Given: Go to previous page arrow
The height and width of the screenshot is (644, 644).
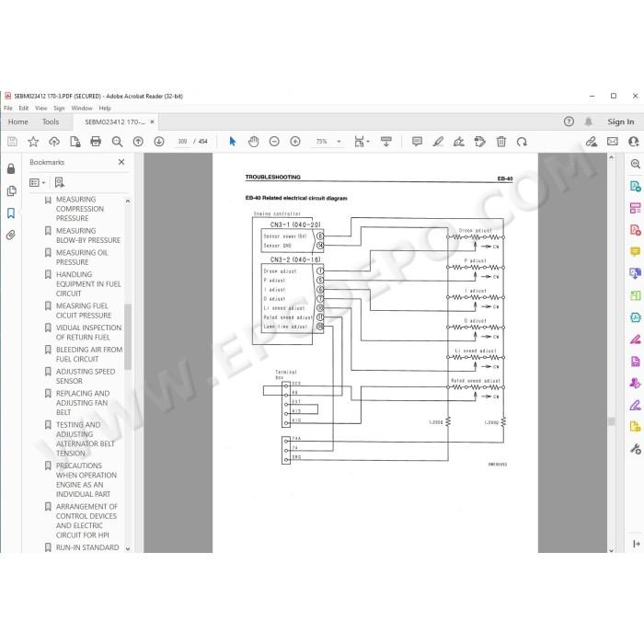Looking at the screenshot, I should pyautogui.click(x=138, y=142).
